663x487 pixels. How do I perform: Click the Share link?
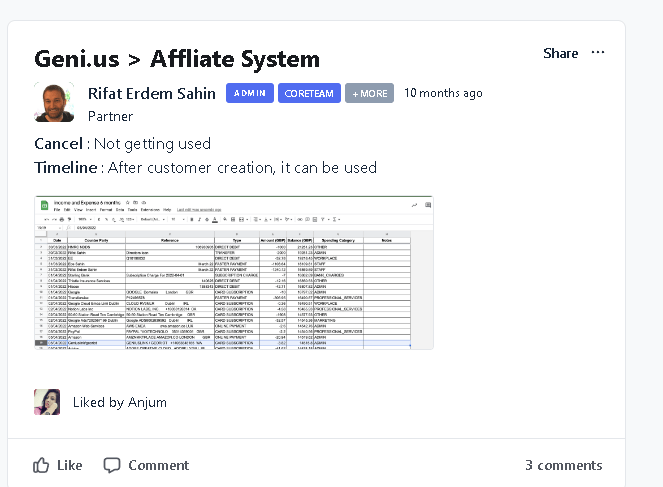coord(560,53)
